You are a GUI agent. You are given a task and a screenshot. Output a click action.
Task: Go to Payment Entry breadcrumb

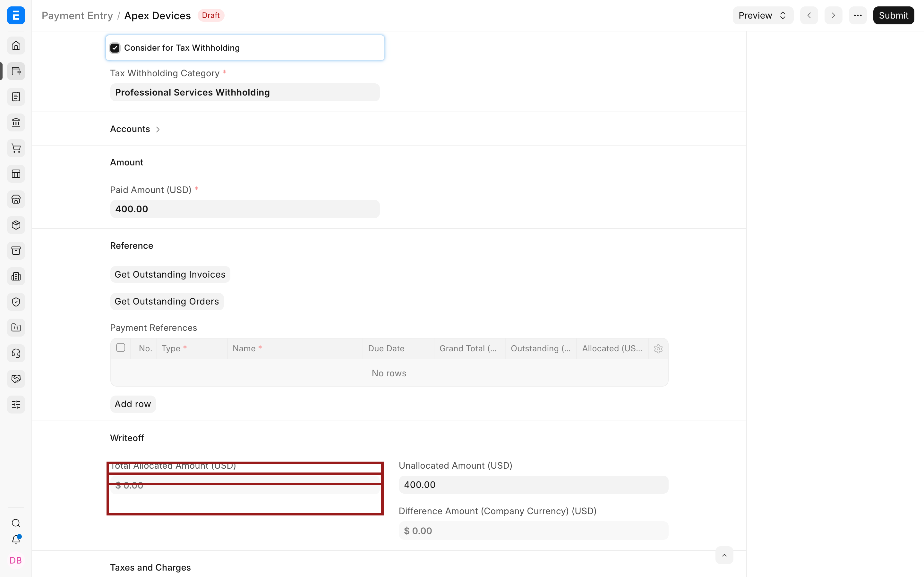point(77,16)
